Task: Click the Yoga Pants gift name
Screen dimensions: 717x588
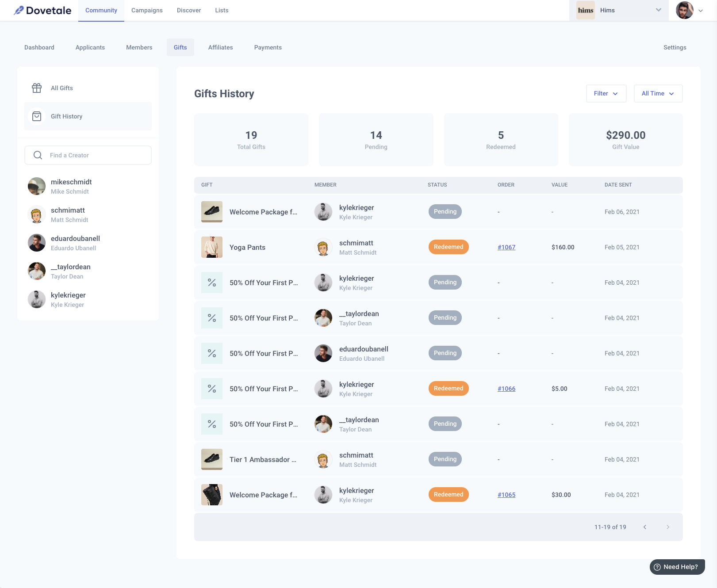Action: 247,247
